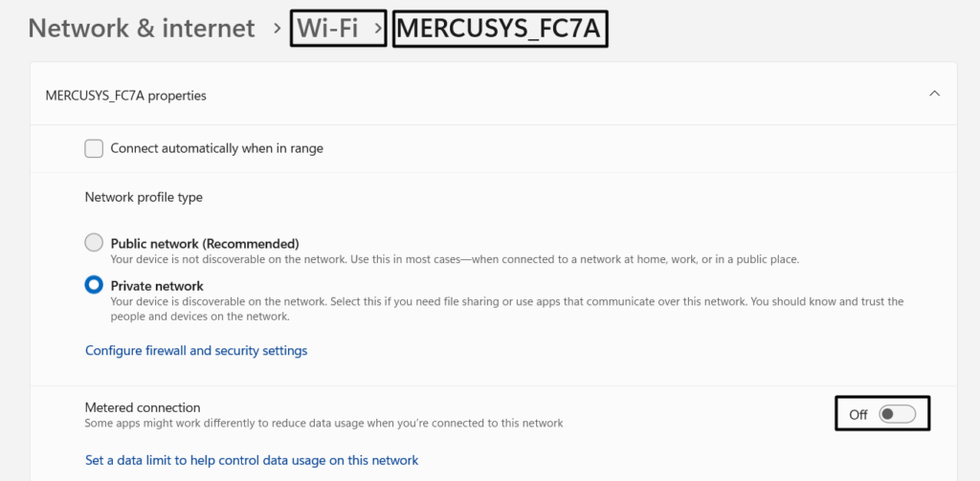Click the MERCUSYS_FC7A properties header text
This screenshot has width=980, height=481.
point(126,96)
